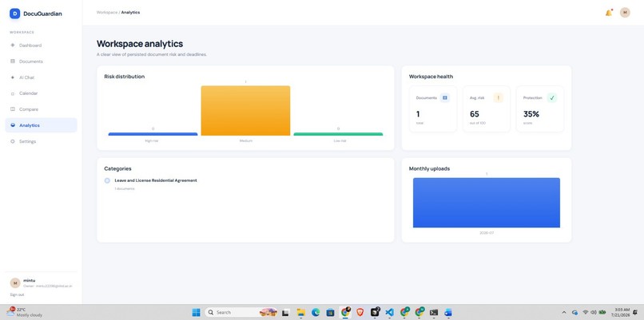Click the DocuGuardian logo icon

point(15,14)
